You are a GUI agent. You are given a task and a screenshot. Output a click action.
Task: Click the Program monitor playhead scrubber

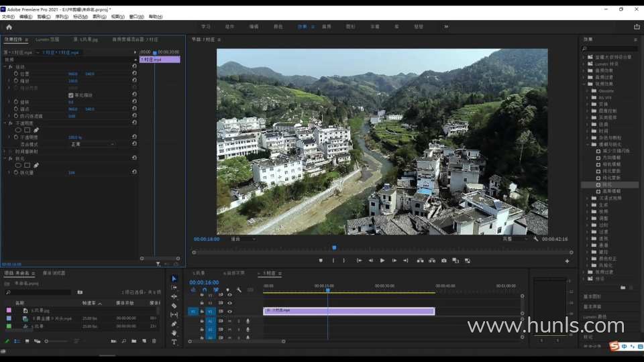pos(334,247)
